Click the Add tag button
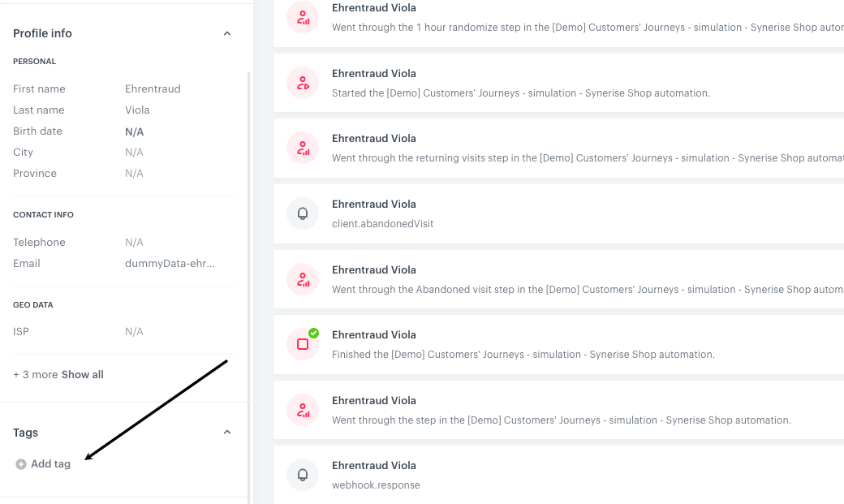This screenshot has height=504, width=844. click(x=50, y=464)
